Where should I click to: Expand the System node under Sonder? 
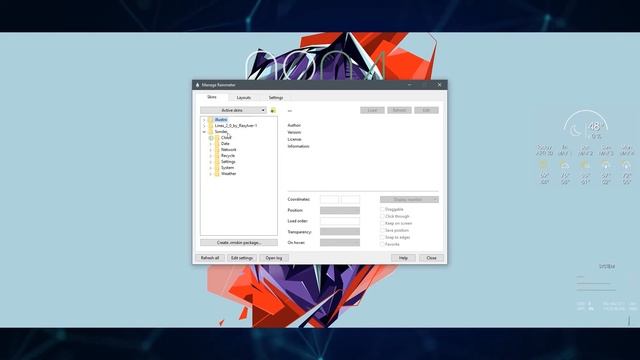[x=211, y=168]
